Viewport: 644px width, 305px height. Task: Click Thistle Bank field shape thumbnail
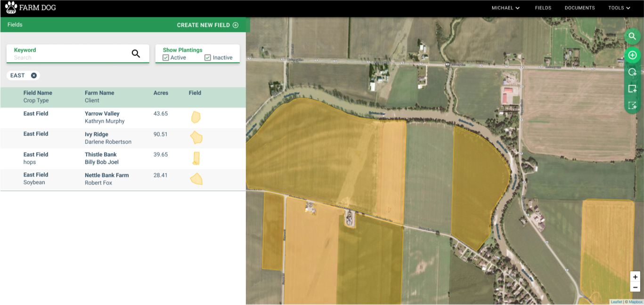pos(196,158)
